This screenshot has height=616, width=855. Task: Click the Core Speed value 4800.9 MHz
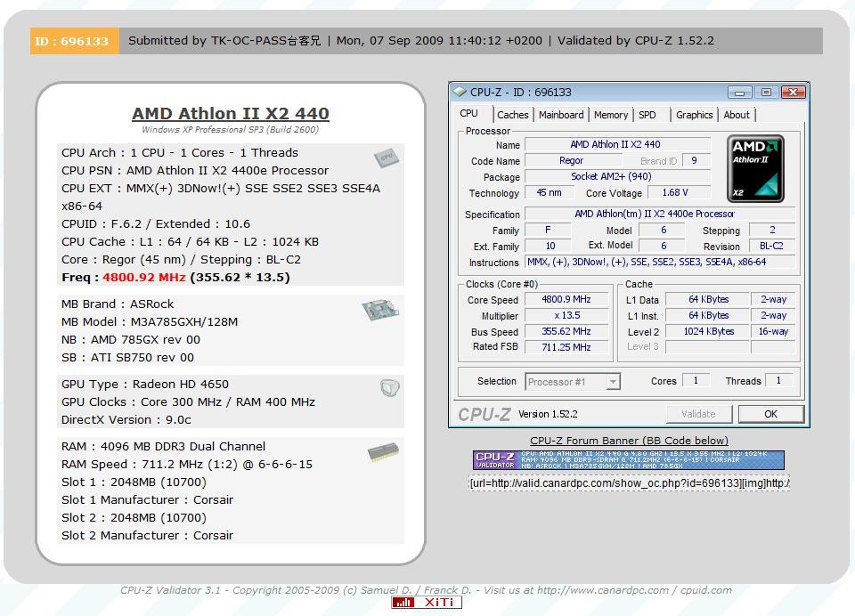566,299
